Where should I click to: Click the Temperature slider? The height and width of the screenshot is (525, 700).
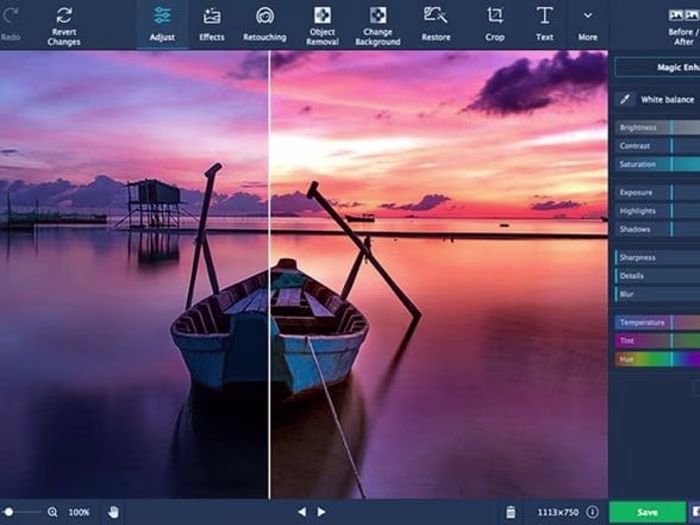click(x=657, y=322)
